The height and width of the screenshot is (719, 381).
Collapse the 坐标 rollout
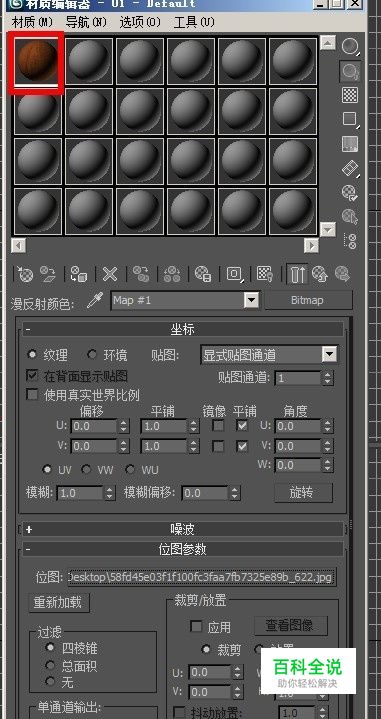click(x=182, y=329)
